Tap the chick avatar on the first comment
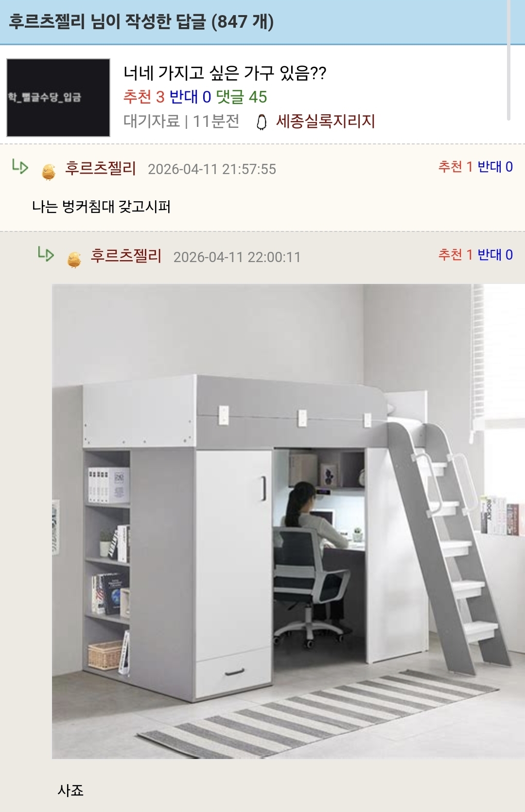The image size is (525, 812). 49,172
